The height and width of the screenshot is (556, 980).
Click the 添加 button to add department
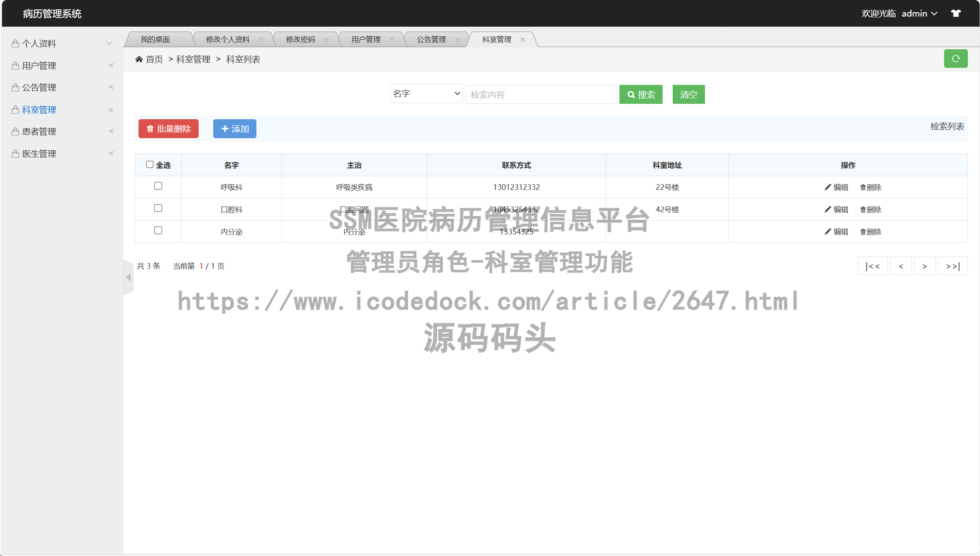click(x=235, y=128)
